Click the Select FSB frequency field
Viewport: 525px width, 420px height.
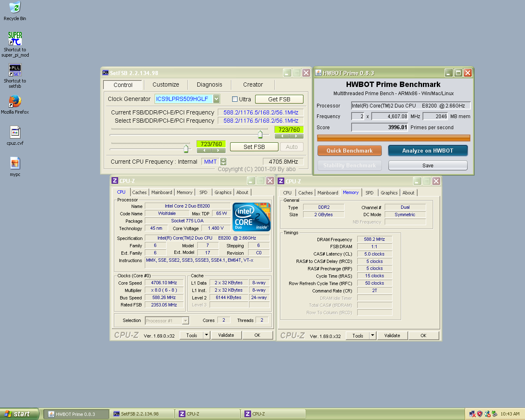tap(261, 121)
